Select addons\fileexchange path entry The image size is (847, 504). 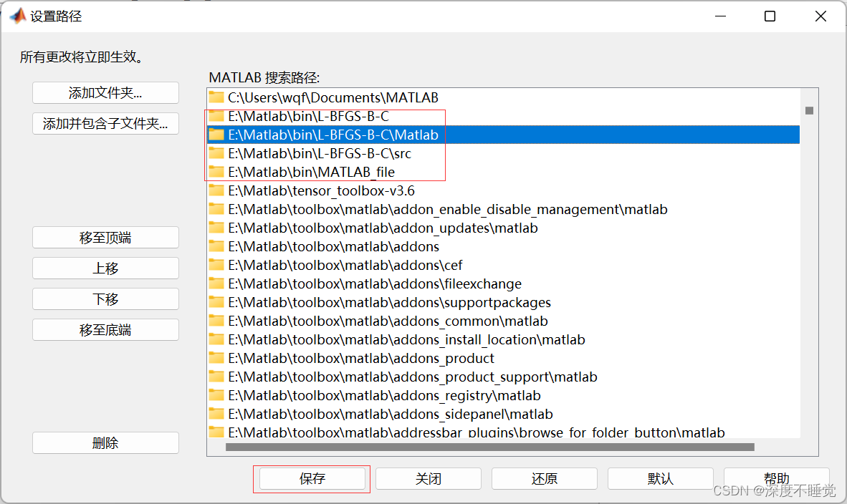[x=375, y=283]
